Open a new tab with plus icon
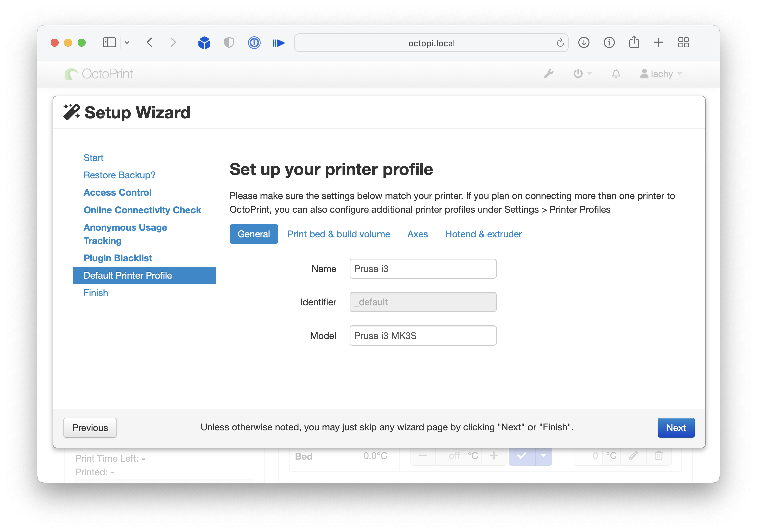Screen dimensions: 757x532 (658, 43)
